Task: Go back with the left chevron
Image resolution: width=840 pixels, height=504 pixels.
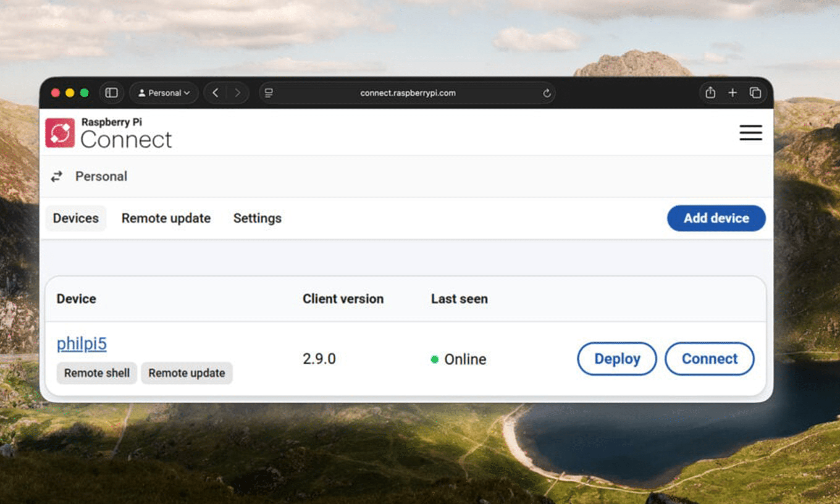Action: (x=215, y=93)
